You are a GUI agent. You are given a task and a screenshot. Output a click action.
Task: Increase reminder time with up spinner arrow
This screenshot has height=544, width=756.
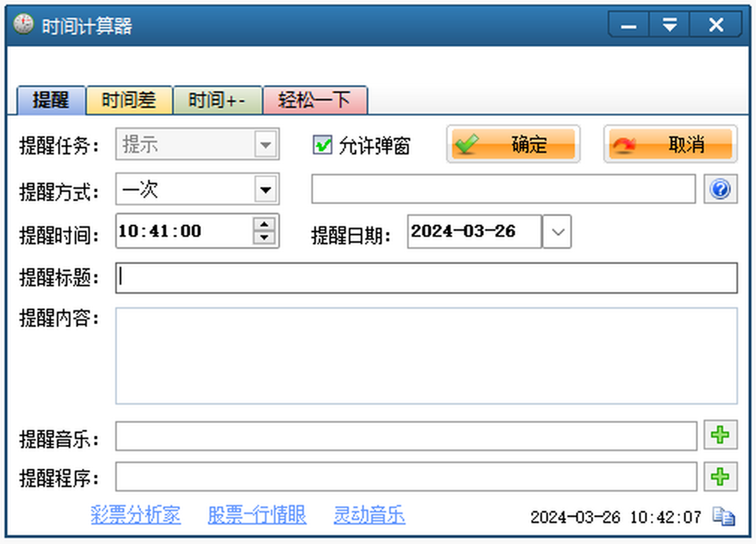click(x=265, y=224)
